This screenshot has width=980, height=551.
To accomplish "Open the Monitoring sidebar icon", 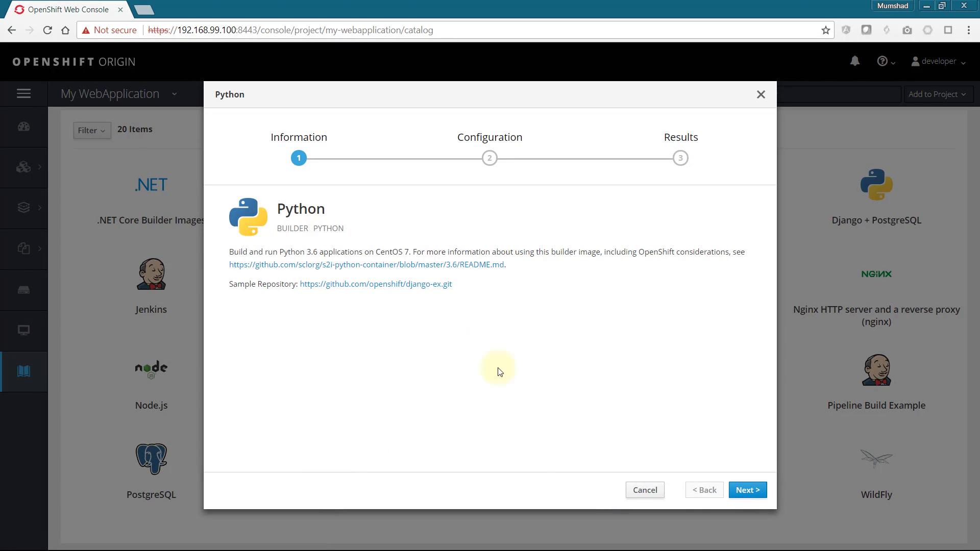I will coord(23,330).
